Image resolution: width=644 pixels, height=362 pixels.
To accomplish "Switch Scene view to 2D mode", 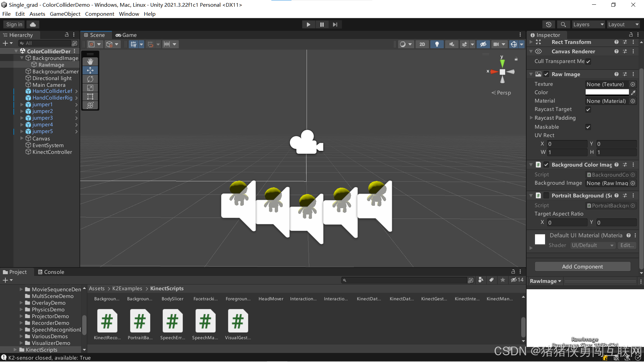I will 422,44.
